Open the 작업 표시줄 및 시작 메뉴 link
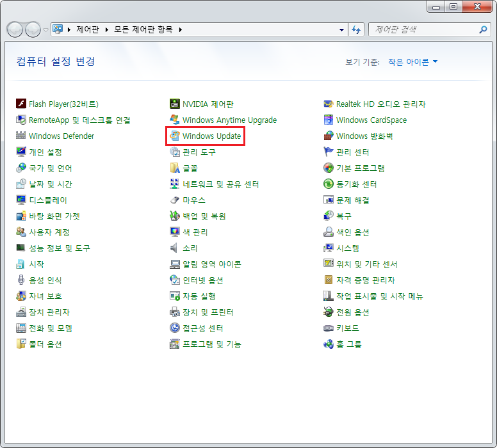The height and width of the screenshot is (448, 497). pos(379,296)
